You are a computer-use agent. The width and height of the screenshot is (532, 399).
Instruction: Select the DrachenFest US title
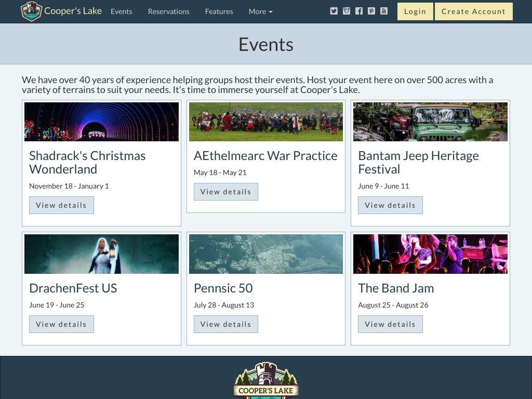(73, 288)
